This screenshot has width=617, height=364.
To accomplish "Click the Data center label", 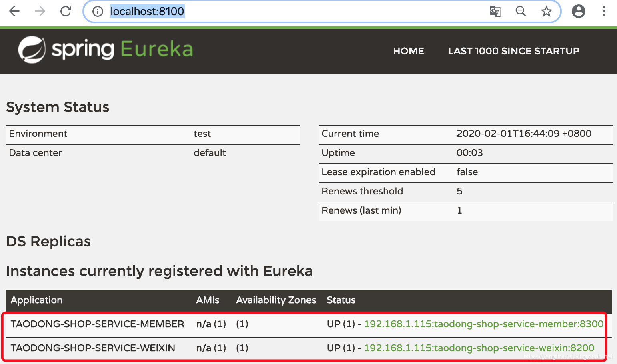I will [35, 153].
